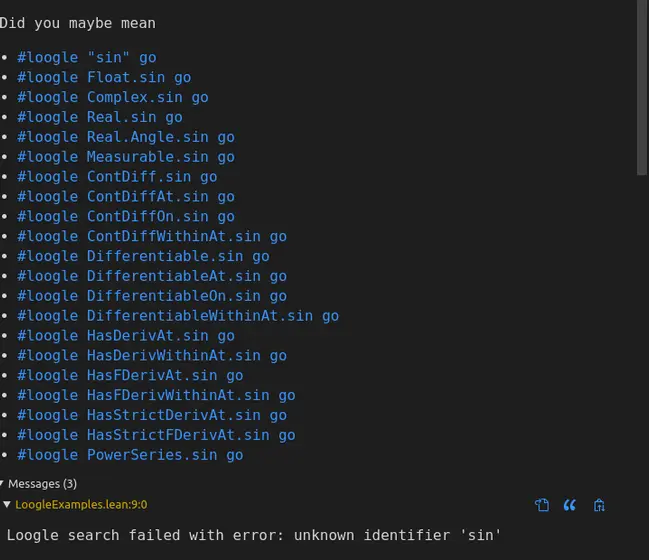Viewport: 649px width, 560px height.
Task: Click the #loogle ContDiff.sin go link
Action: (x=117, y=177)
